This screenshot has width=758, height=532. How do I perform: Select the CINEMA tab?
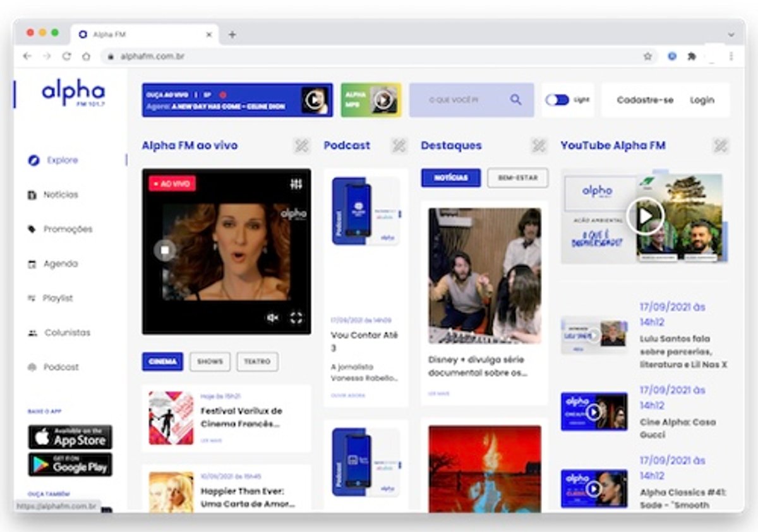162,362
